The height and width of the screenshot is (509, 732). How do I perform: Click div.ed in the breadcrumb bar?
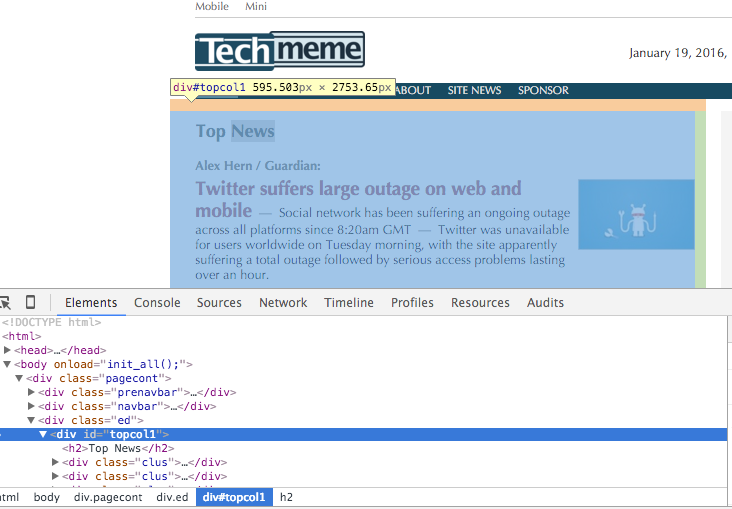(172, 497)
